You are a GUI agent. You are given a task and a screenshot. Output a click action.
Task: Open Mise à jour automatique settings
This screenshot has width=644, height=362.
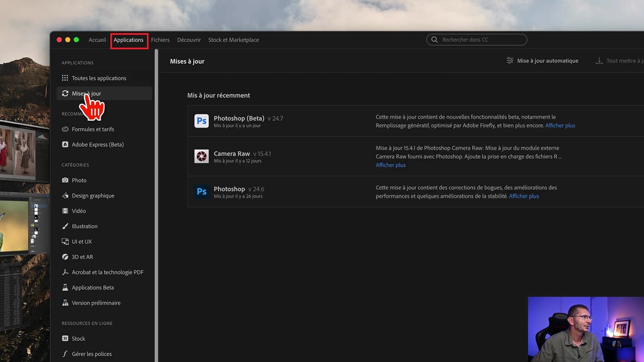click(x=543, y=61)
